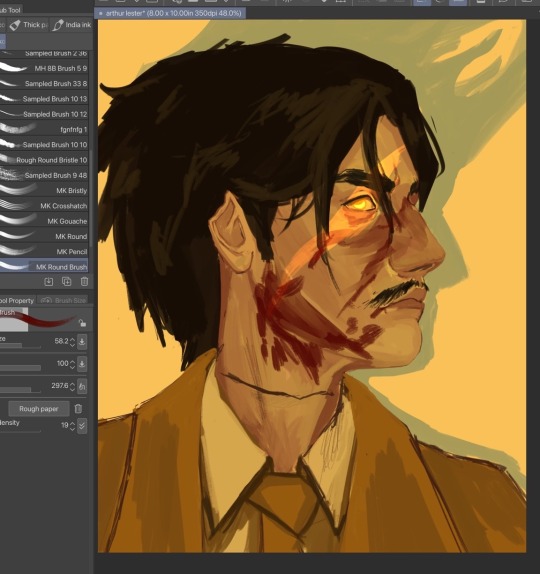
Task: Select the MK Bristly brush
Action: [44, 190]
